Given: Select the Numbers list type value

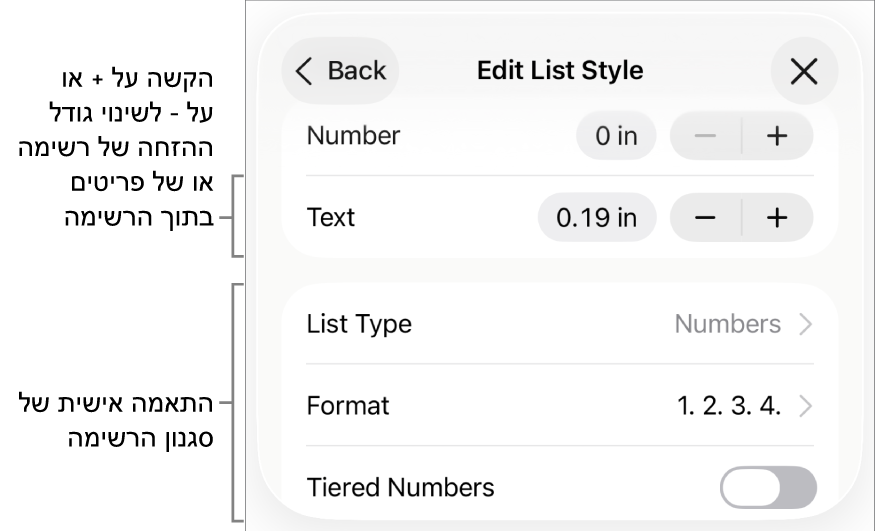Looking at the screenshot, I should click(x=727, y=324).
